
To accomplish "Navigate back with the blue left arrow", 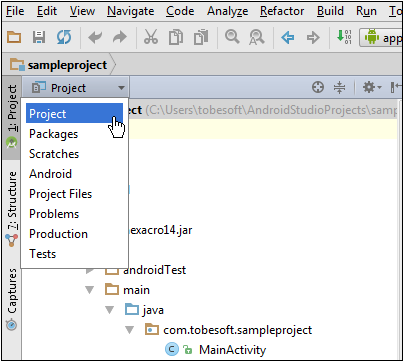I will [288, 37].
